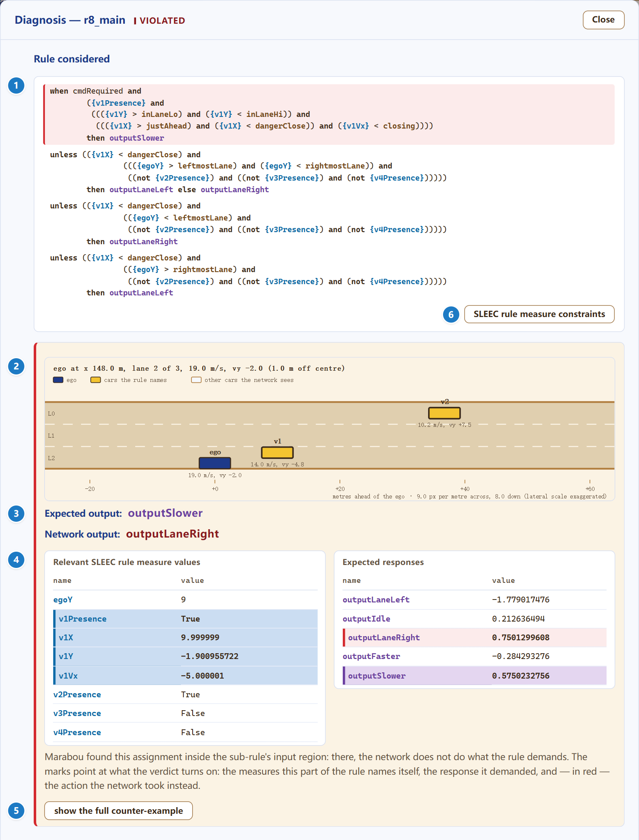Screen dimensions: 639x840
Task: Select the yellow v1 car in lane L2
Action: pyautogui.click(x=277, y=452)
